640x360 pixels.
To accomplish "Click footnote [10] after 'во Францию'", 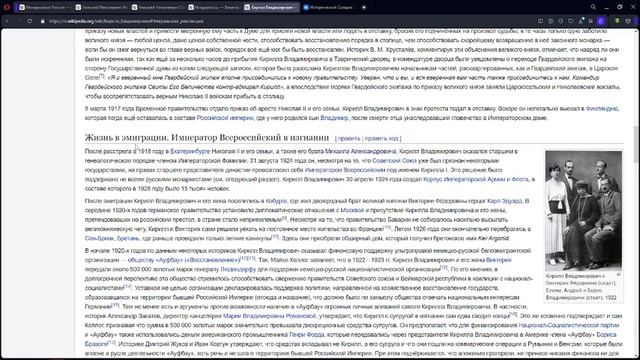I will tap(387, 227).
